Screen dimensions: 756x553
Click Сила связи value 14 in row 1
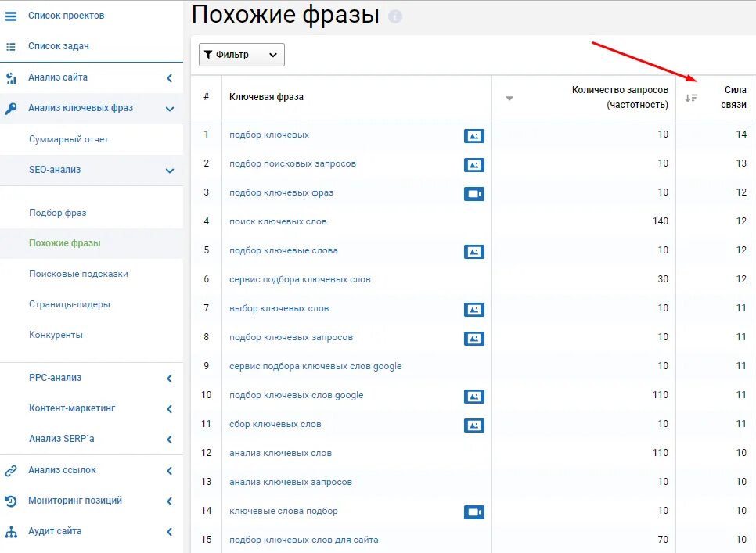tap(741, 135)
